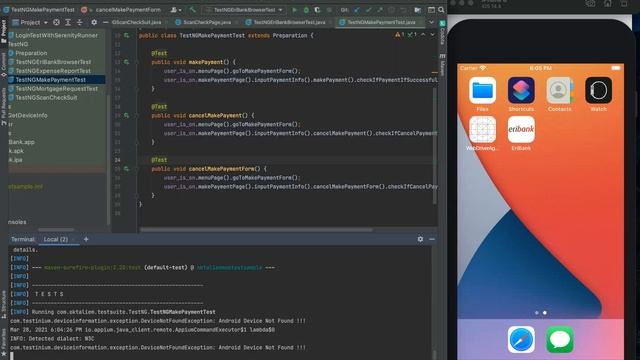Open the Project view selector dropdown

tap(30, 22)
